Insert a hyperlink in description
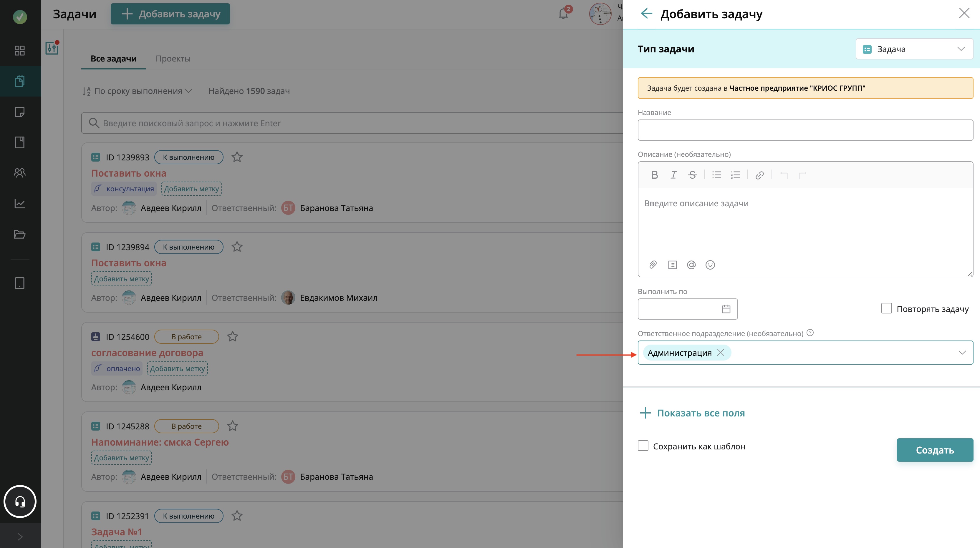 pyautogui.click(x=759, y=175)
